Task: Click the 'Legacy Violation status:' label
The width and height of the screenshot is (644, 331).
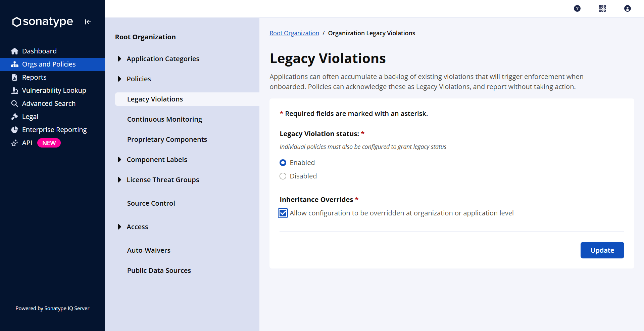Action: 319,134
